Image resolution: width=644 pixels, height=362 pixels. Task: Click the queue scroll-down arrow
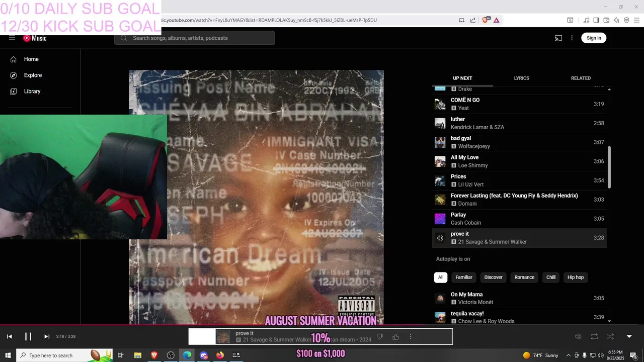coord(609,321)
